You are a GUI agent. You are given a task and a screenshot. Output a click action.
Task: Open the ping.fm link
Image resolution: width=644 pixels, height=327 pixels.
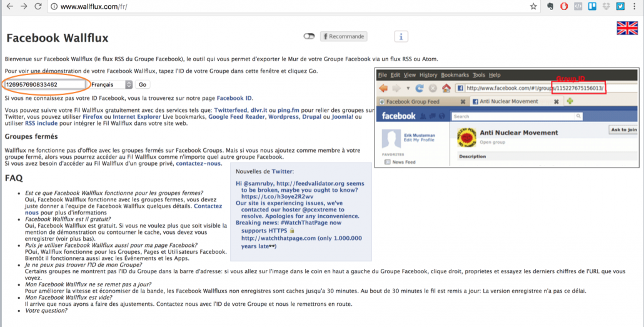click(288, 110)
